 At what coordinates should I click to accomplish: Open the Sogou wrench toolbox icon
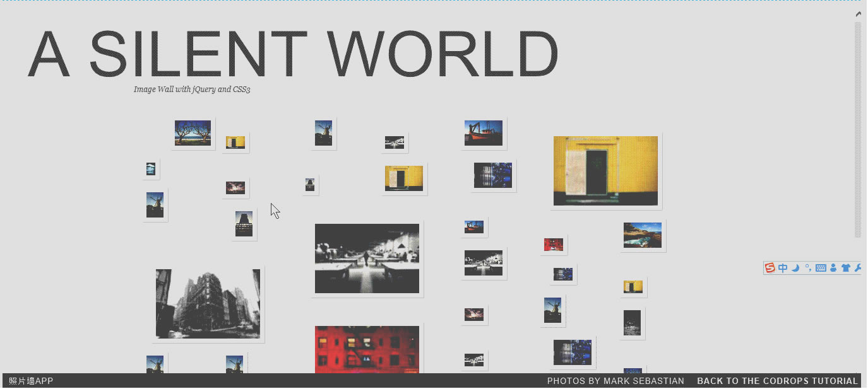tap(858, 268)
